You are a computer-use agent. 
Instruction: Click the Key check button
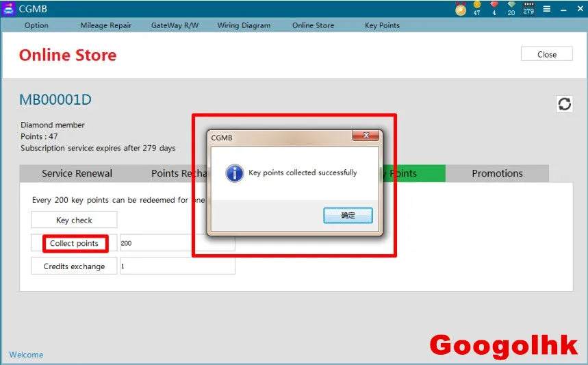click(74, 220)
